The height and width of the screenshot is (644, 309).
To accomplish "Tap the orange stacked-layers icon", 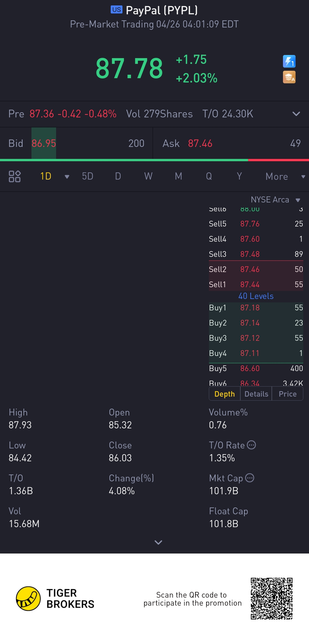I will (x=289, y=77).
